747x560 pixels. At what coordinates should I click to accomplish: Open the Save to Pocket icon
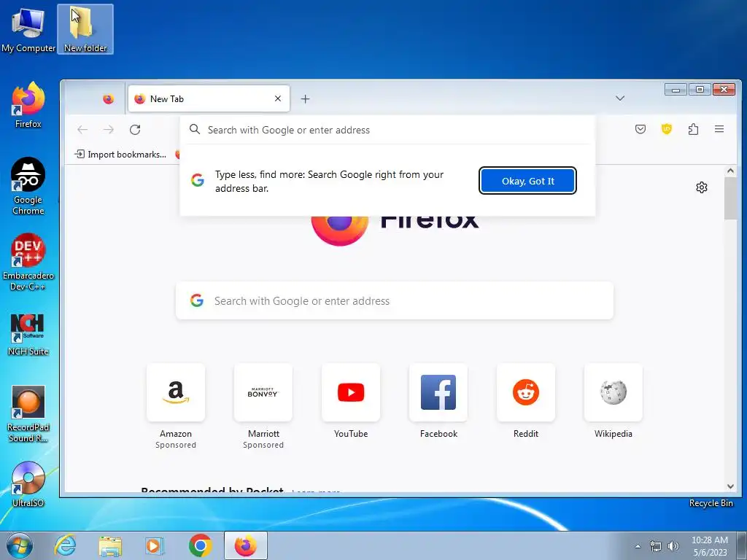pyautogui.click(x=640, y=129)
